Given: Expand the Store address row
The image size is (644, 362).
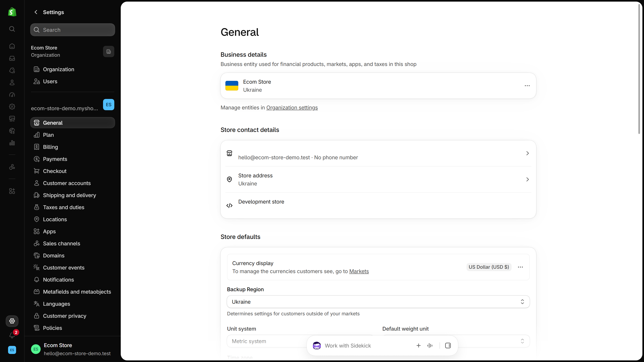Looking at the screenshot, I should click(378, 180).
